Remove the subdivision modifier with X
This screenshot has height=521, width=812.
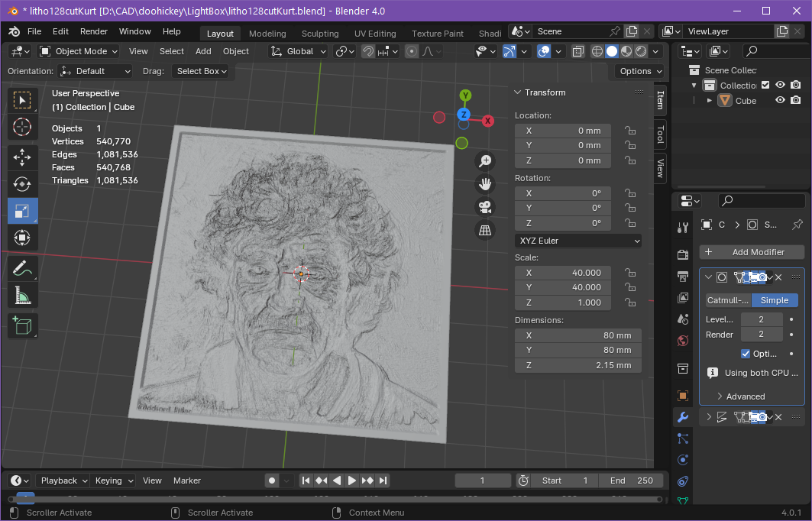[x=778, y=277]
